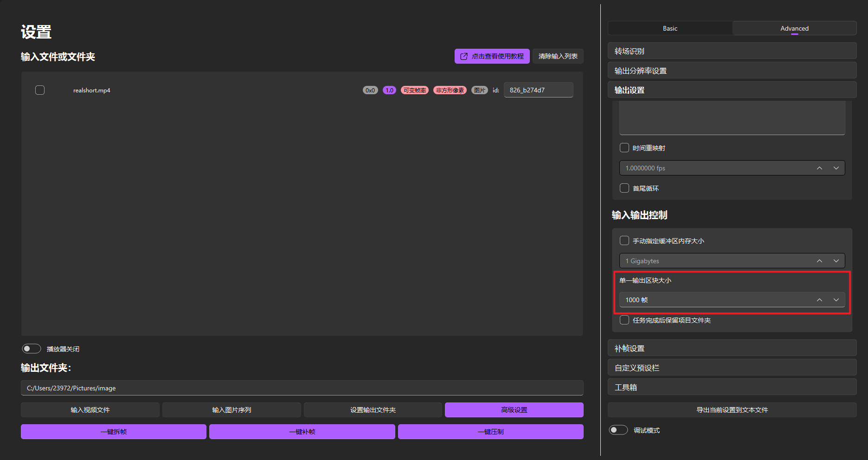The height and width of the screenshot is (460, 868).
Task: Click 导出当前设置到文本文件 button
Action: click(x=732, y=410)
